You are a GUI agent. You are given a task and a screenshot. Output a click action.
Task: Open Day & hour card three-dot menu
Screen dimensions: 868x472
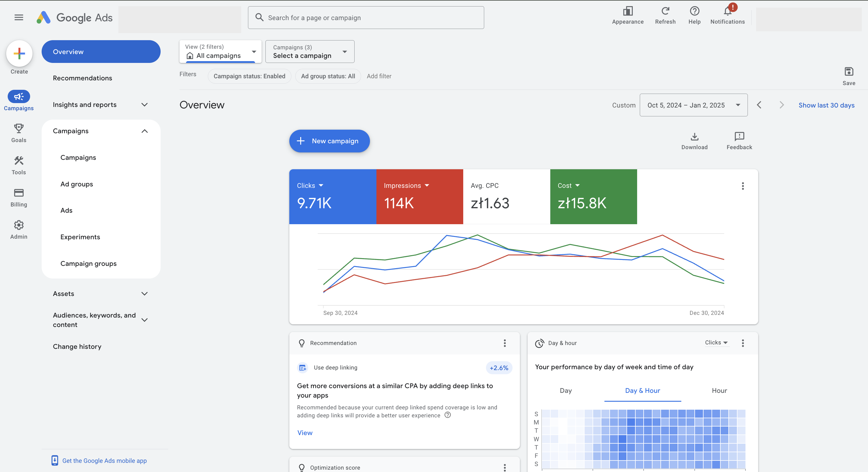743,343
